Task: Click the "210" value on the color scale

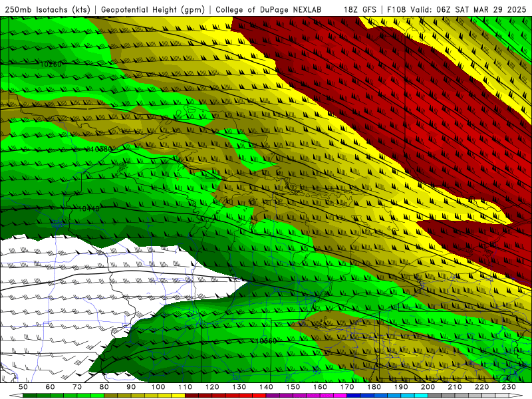Action: [455, 387]
